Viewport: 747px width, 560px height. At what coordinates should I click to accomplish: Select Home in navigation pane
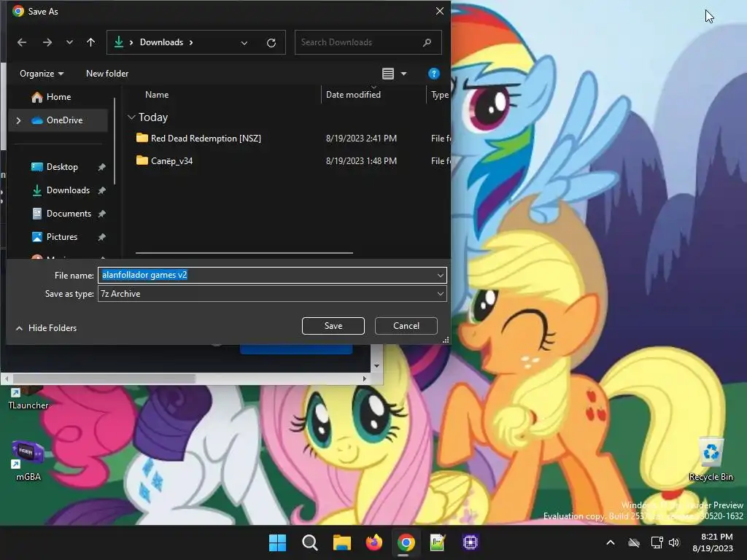tap(58, 97)
